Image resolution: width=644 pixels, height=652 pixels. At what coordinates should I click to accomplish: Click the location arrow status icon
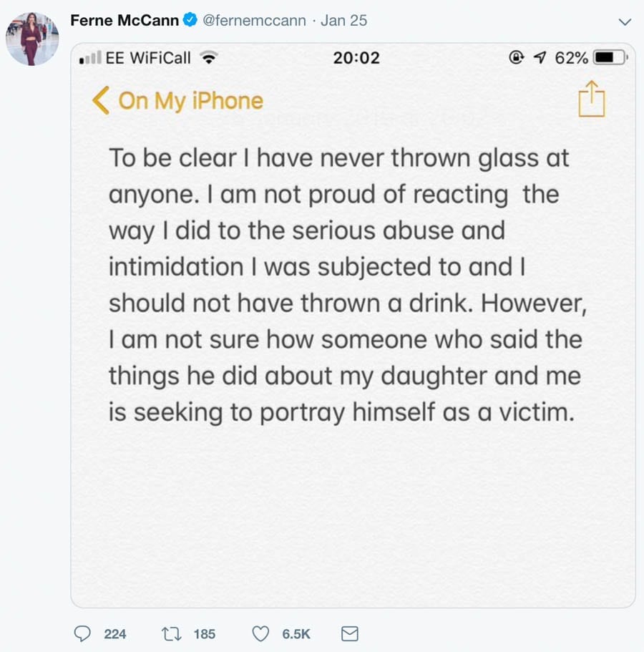coord(539,58)
